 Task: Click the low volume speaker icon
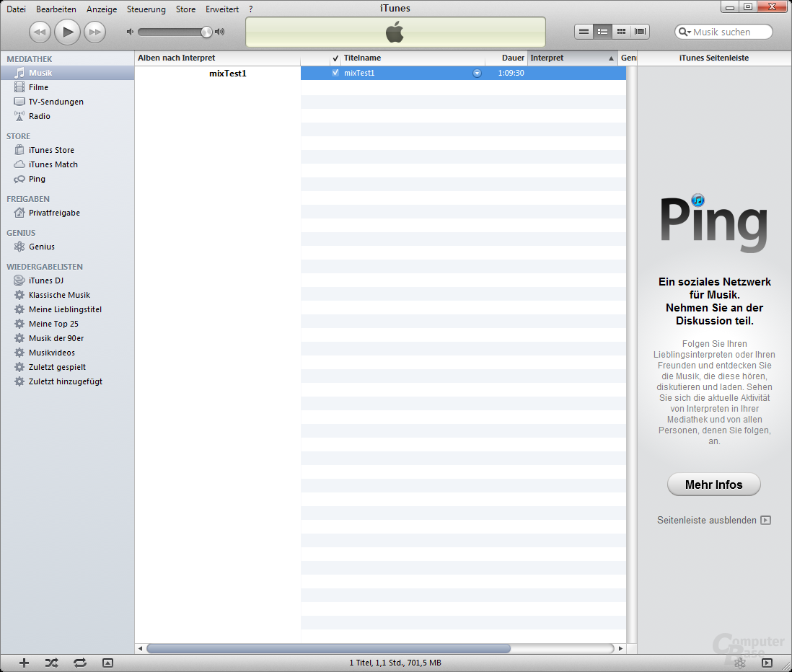pos(130,32)
